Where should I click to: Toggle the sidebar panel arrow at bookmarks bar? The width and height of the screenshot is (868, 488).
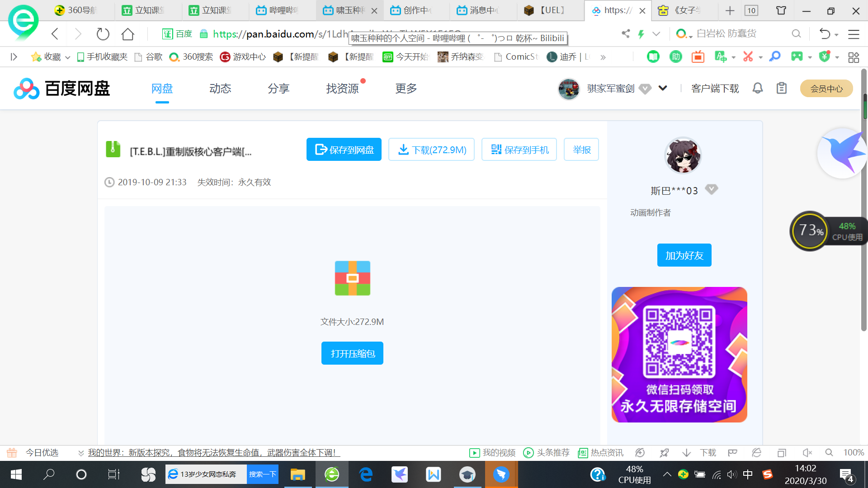[x=14, y=57]
